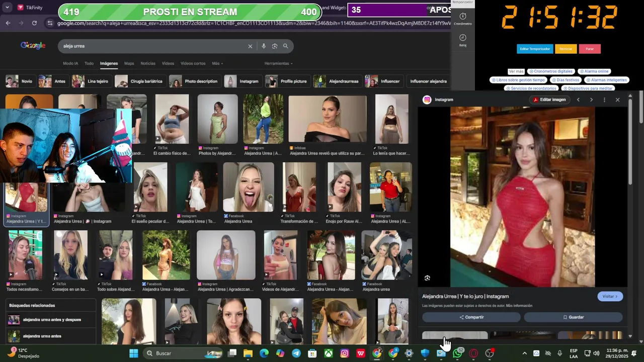644x362 pixels.
Task: Switch to the Videos tab
Action: 168,63
